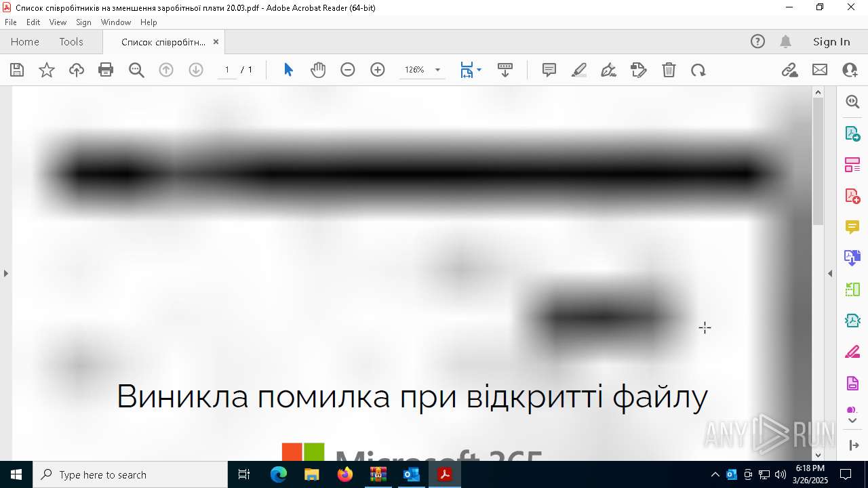Open the find text magnifier
Viewport: 868px width, 488px height.
click(x=136, y=70)
